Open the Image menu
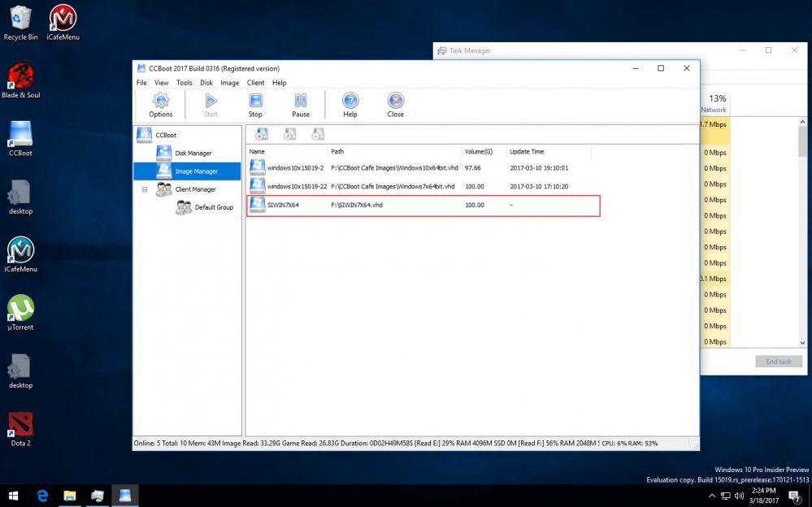This screenshot has height=507, width=812. (x=229, y=82)
